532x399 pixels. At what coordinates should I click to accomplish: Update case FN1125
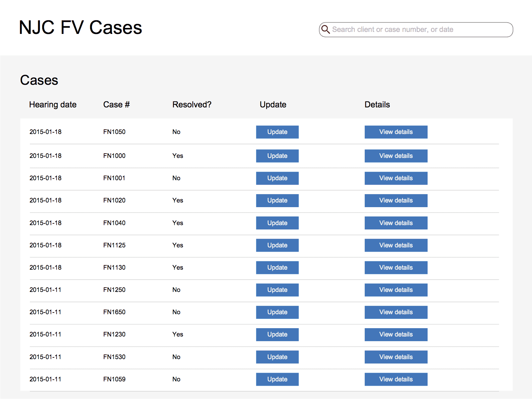pos(277,245)
